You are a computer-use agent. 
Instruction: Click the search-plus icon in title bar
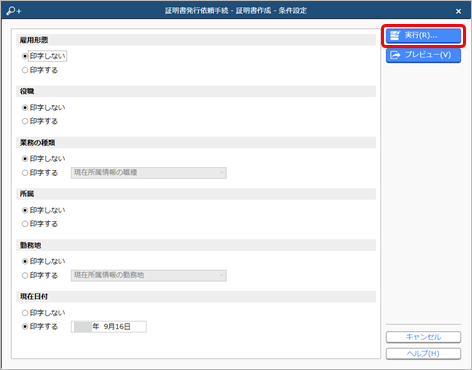(x=13, y=11)
